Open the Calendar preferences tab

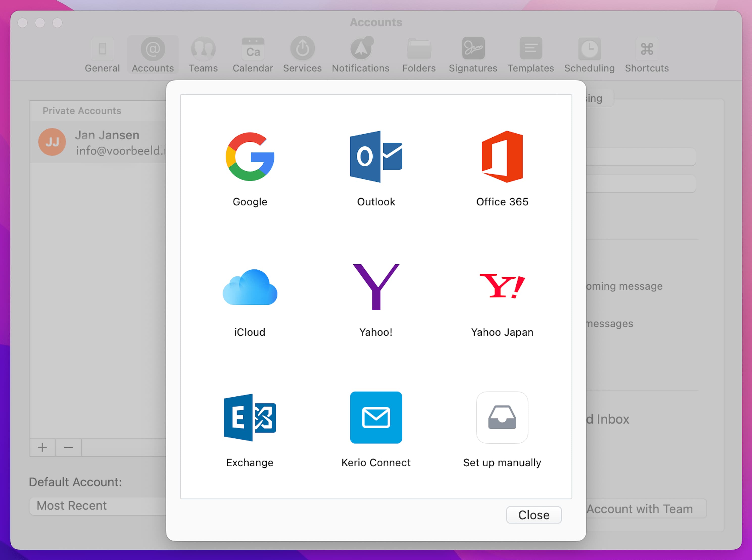(253, 55)
